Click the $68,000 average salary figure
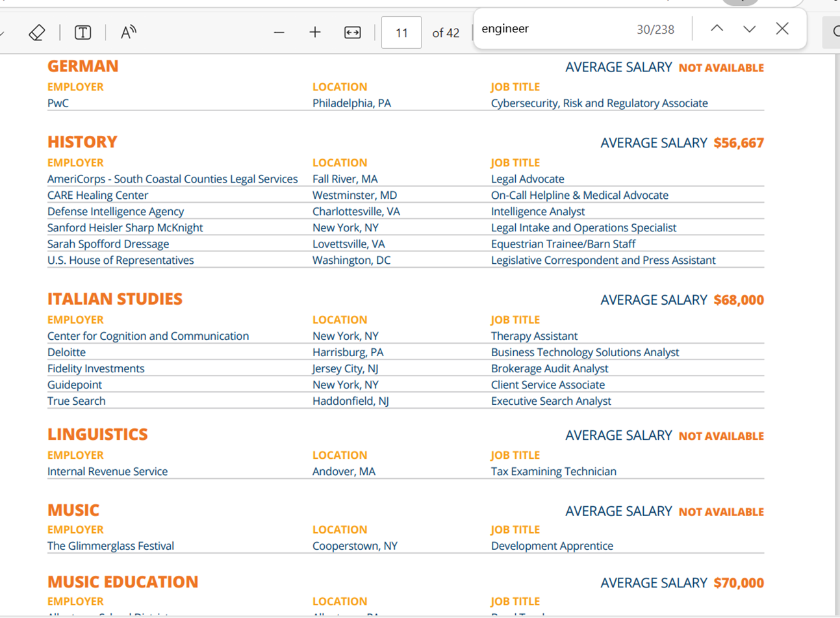This screenshot has width=840, height=618. point(739,300)
